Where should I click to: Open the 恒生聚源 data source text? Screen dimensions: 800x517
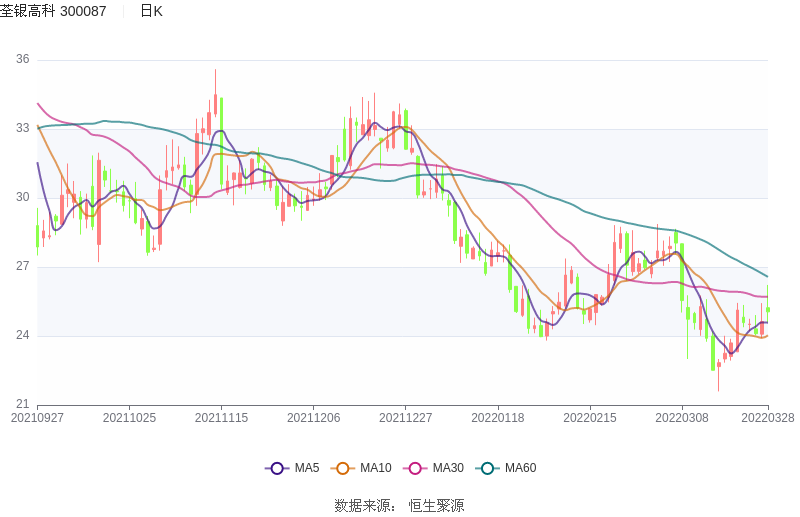click(436, 506)
